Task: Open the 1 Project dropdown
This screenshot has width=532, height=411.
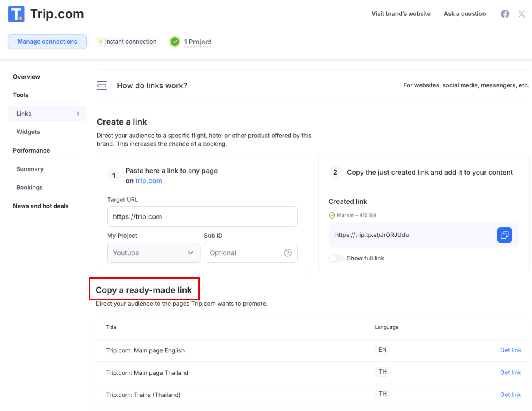Action: [x=198, y=42]
